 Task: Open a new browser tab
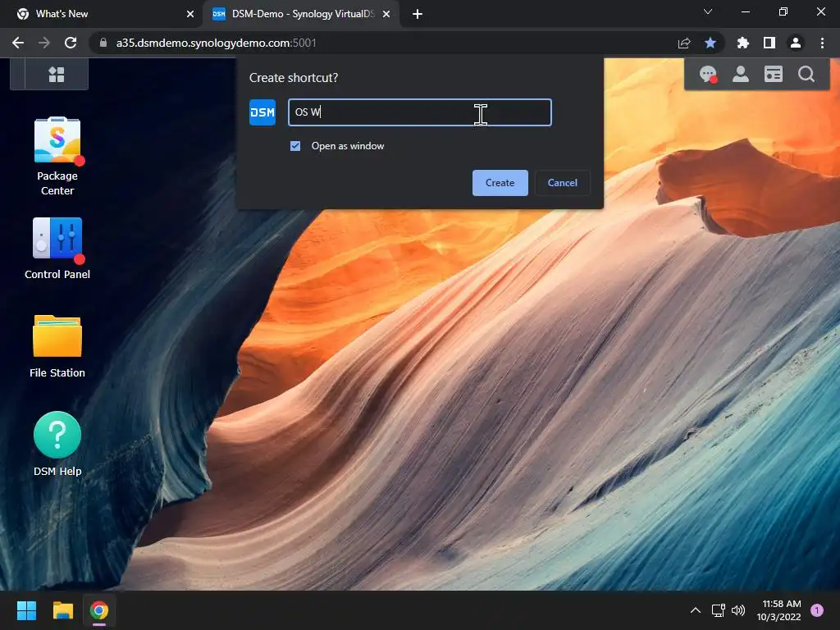pos(418,14)
